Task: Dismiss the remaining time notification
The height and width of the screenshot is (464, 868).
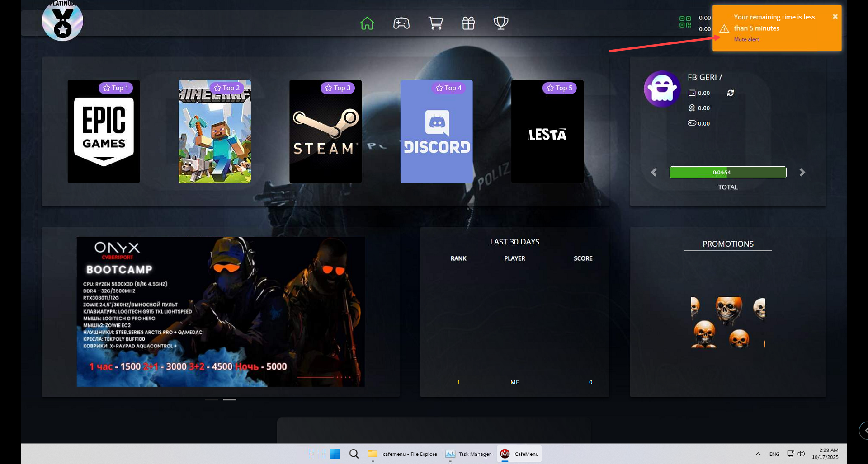Action: (835, 17)
